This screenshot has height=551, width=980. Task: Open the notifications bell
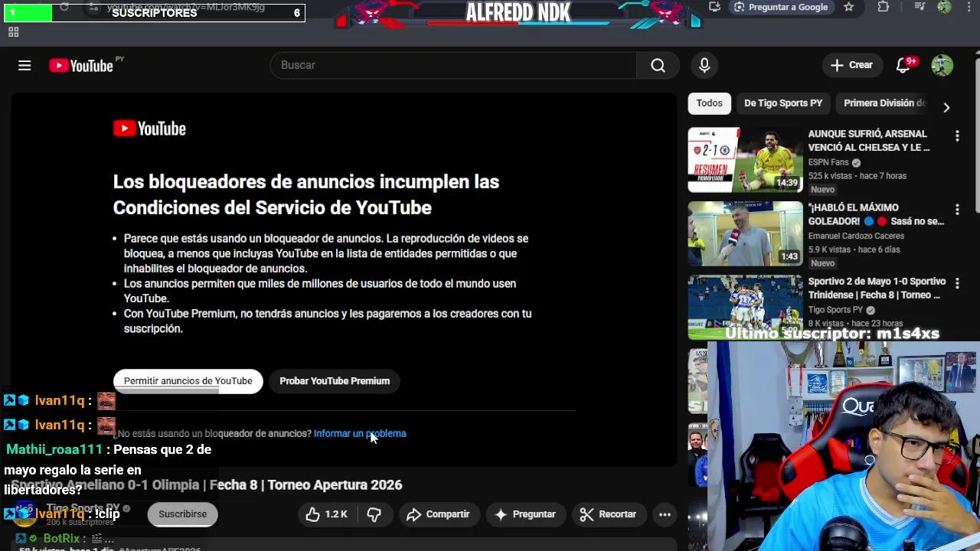(x=903, y=66)
